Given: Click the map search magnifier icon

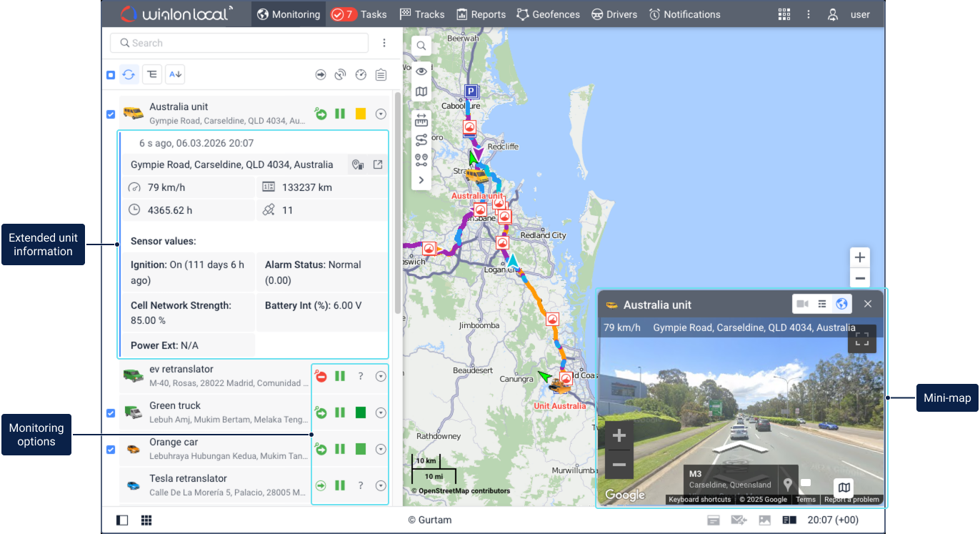Looking at the screenshot, I should pos(421,46).
